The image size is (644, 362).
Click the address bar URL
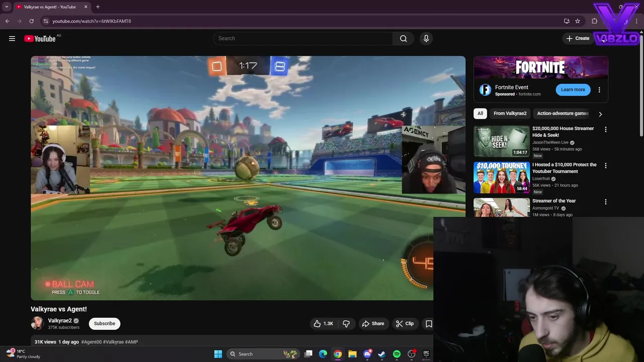(92, 21)
